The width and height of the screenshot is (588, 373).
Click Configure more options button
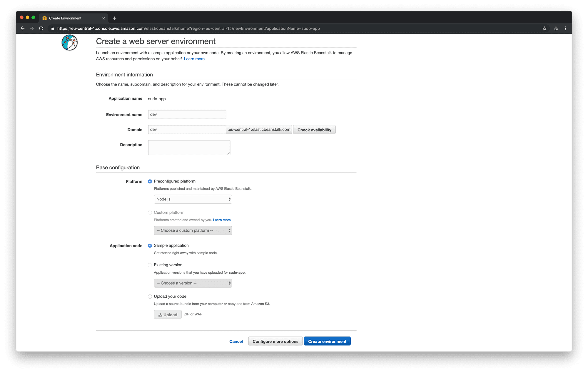(275, 341)
